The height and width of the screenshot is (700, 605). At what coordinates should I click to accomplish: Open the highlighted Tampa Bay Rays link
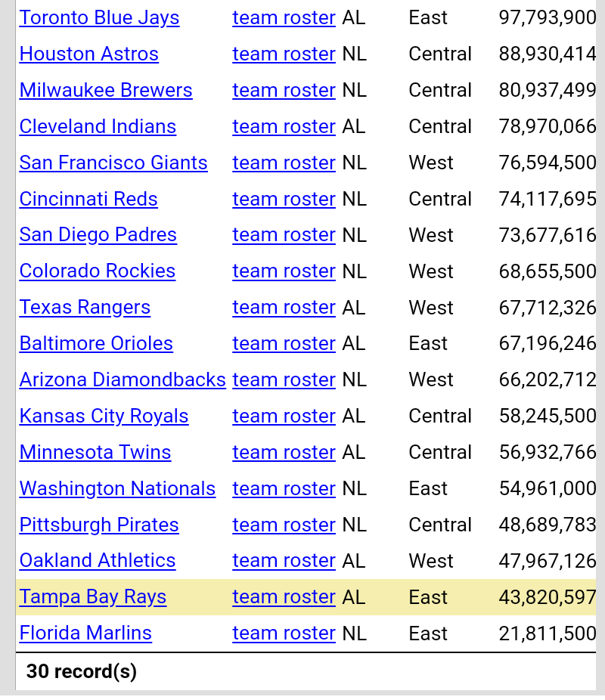(93, 596)
